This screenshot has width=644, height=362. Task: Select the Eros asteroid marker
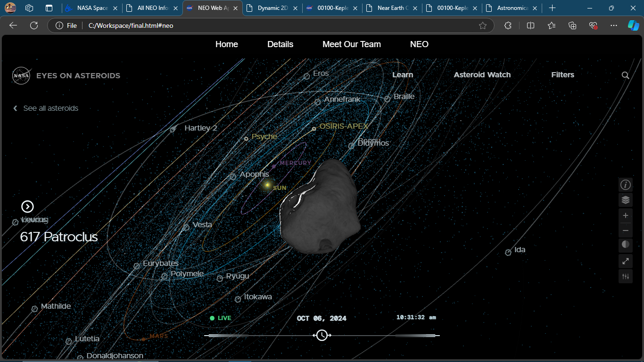[x=306, y=76]
